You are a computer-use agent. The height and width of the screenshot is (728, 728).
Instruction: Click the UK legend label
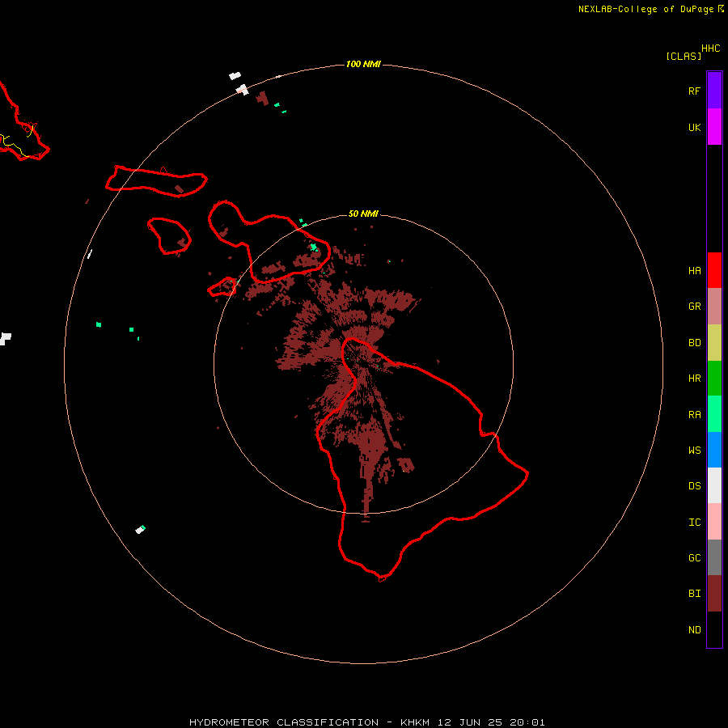(x=694, y=127)
